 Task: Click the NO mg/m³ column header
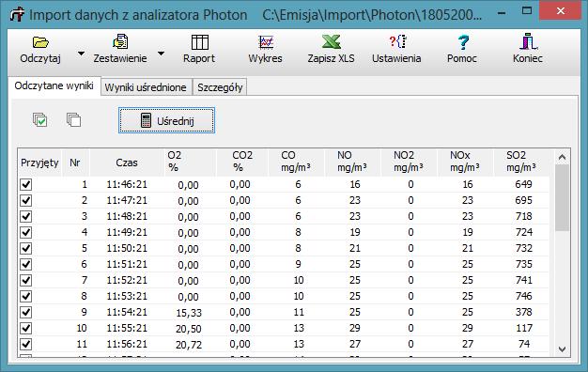click(352, 162)
